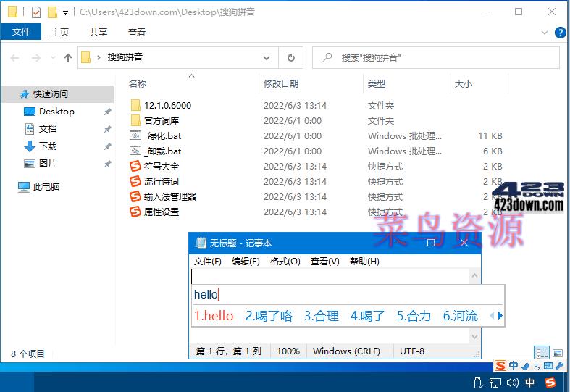Screen dimensions: 570x392
Task: Open Sogou toolbox wrench icon
Action: tap(559, 366)
